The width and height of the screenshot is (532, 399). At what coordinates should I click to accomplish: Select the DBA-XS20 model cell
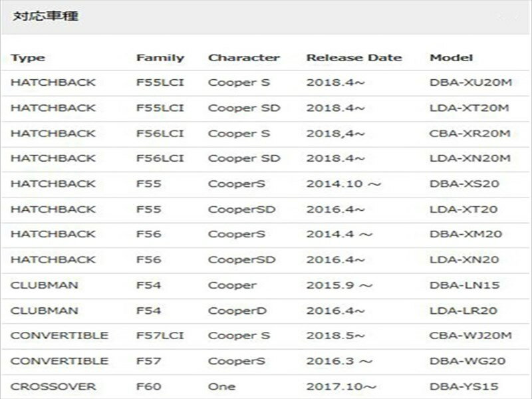(465, 184)
